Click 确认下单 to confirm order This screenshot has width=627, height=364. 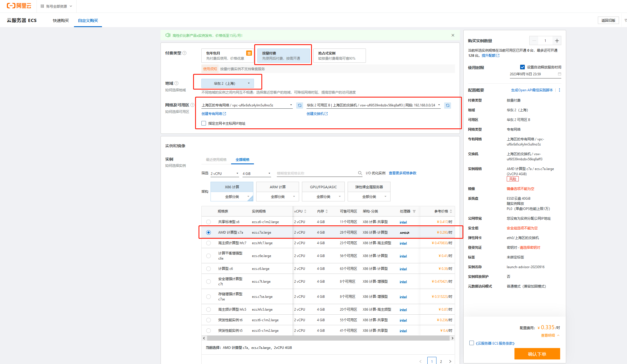tap(537, 354)
